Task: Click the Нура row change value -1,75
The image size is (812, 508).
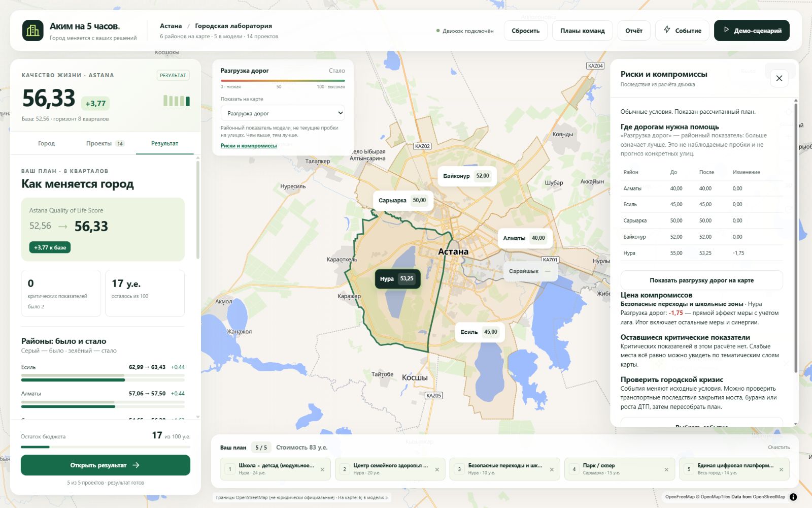Action: pos(738,253)
